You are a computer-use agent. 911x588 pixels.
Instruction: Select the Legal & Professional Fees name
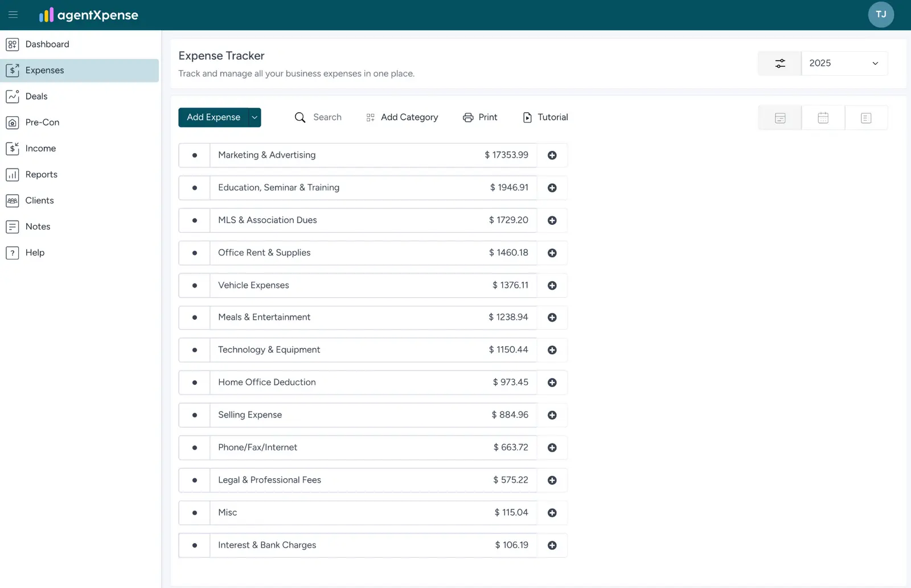[269, 480]
